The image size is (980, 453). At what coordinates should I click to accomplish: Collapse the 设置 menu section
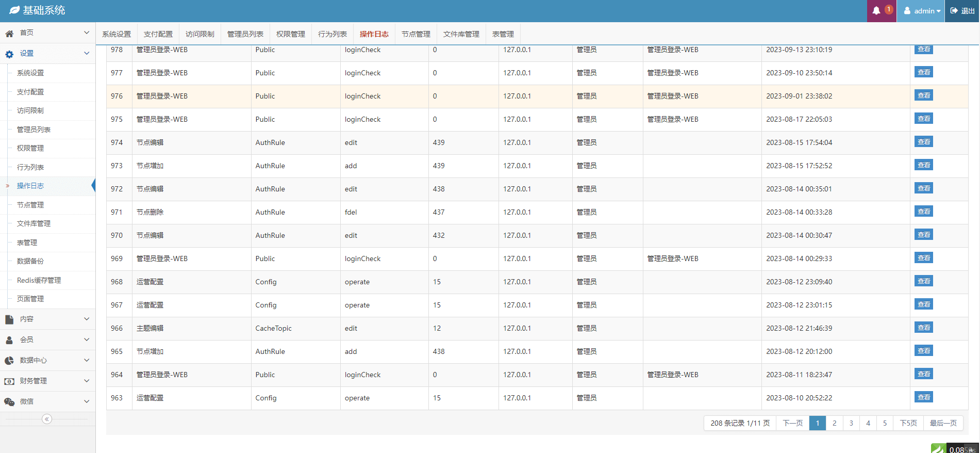click(x=86, y=53)
